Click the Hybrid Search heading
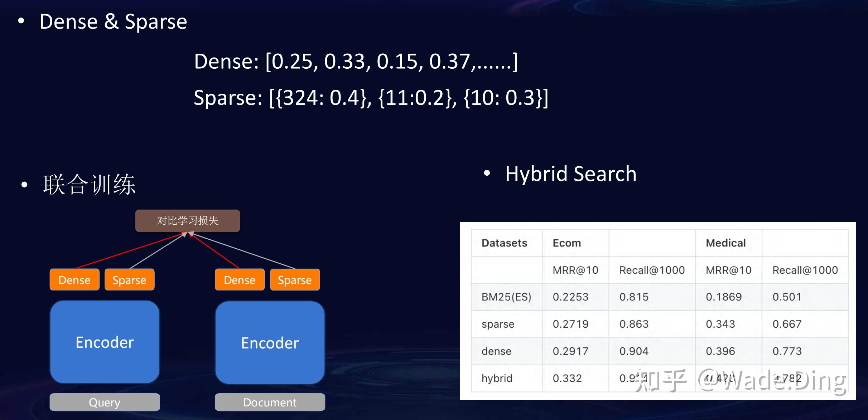The image size is (868, 420). pos(571,174)
